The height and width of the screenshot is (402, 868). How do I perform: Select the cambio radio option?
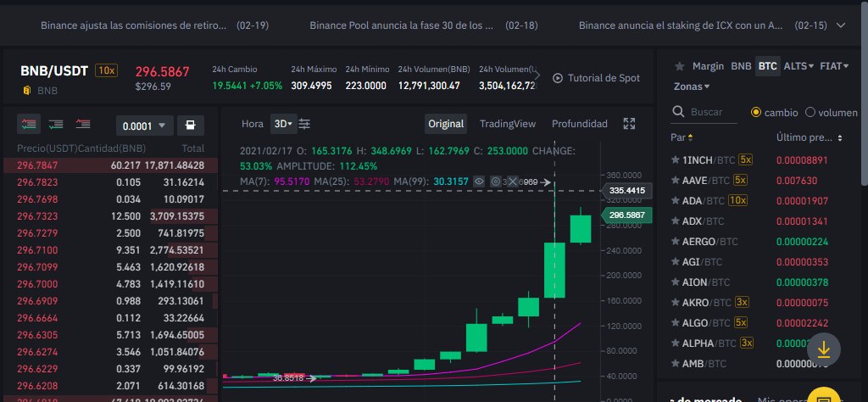756,113
